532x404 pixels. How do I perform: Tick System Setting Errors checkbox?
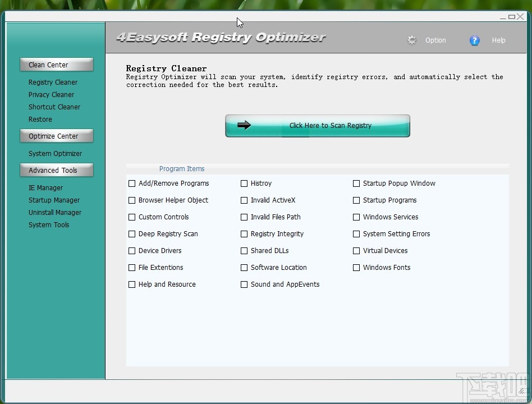[356, 234]
